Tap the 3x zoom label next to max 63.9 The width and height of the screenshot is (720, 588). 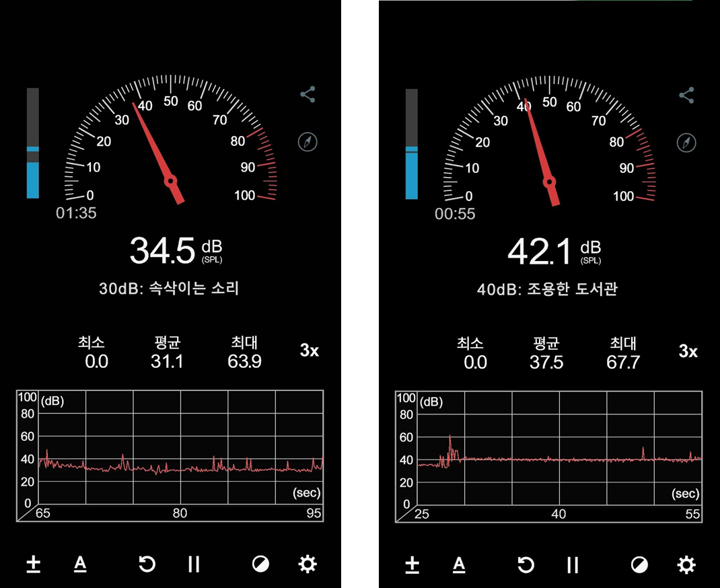(310, 351)
